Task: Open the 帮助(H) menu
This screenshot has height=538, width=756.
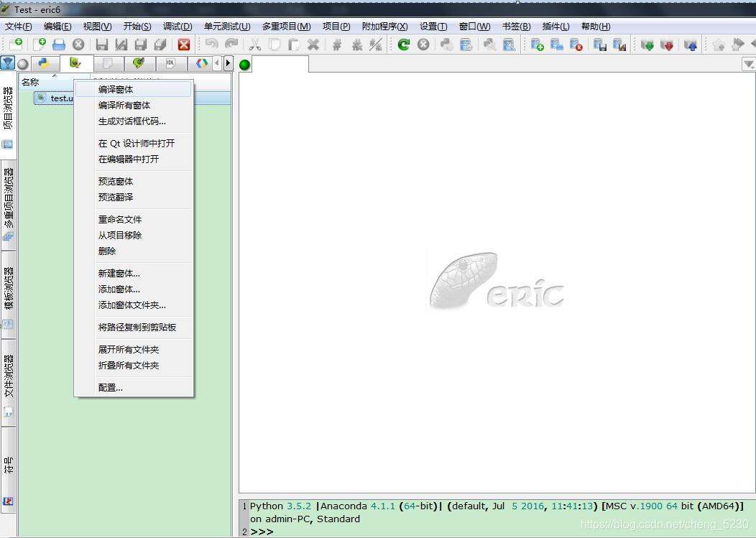Action: (x=596, y=27)
